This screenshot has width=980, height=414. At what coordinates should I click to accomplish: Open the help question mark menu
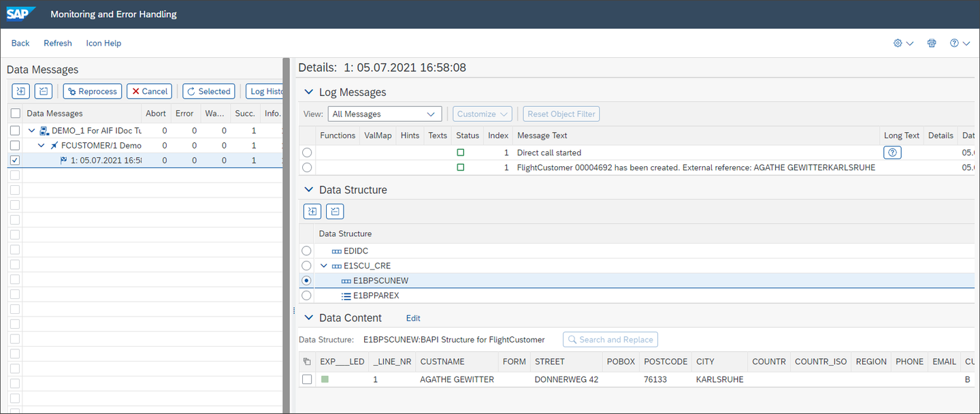click(960, 43)
